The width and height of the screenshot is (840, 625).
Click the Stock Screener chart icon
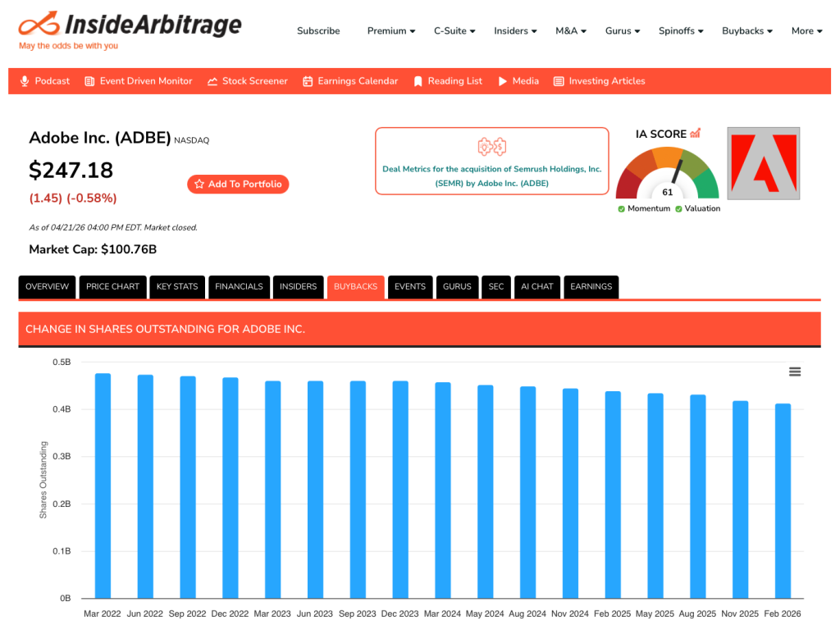(x=212, y=81)
